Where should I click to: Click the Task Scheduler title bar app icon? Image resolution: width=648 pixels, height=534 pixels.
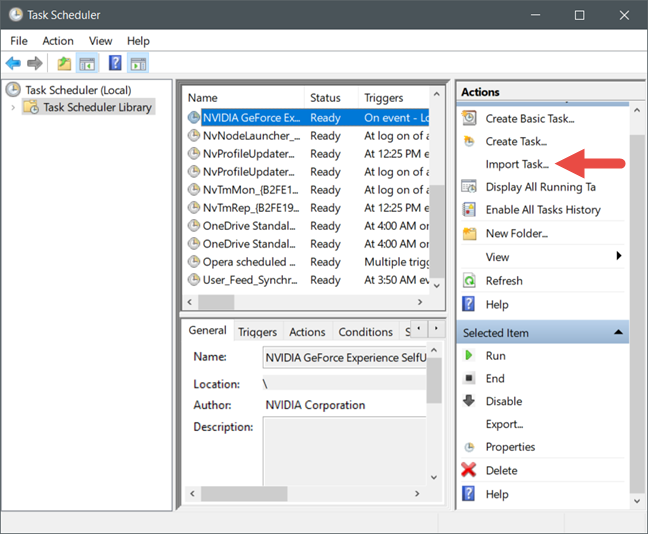[16, 15]
